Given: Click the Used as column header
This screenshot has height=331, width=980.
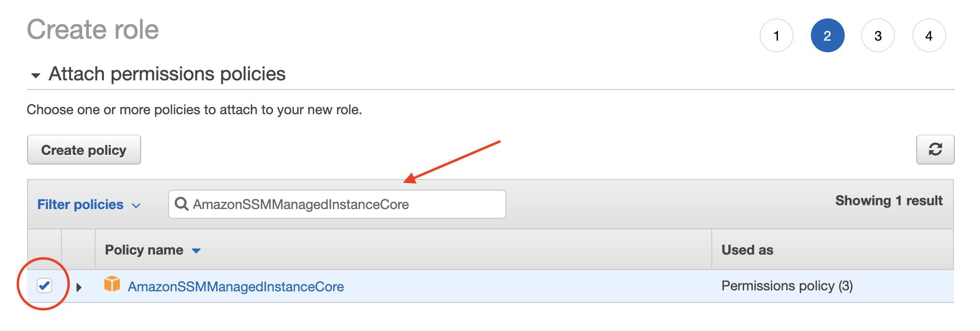Looking at the screenshot, I should coord(747,250).
